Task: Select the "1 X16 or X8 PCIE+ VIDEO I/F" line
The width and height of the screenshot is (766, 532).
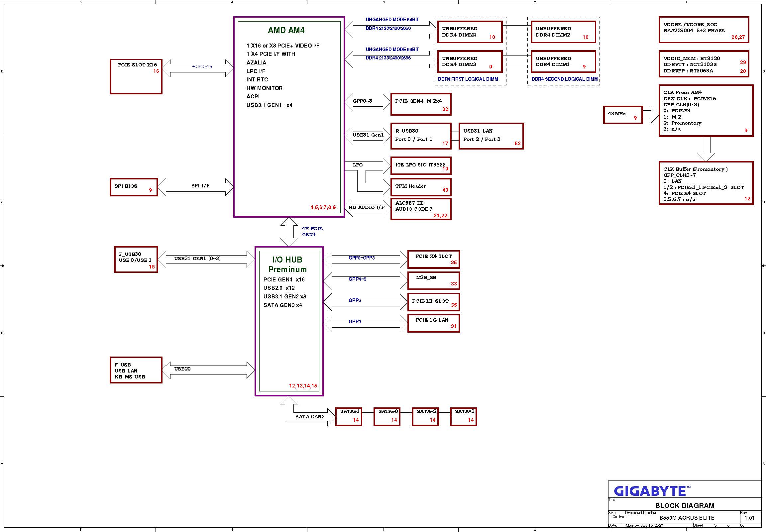Action: (283, 46)
